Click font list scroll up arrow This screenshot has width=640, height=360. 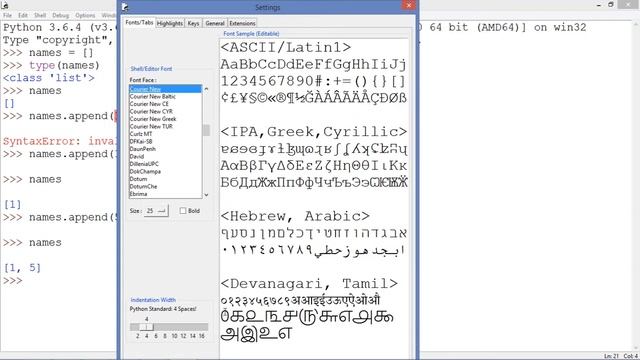click(206, 89)
